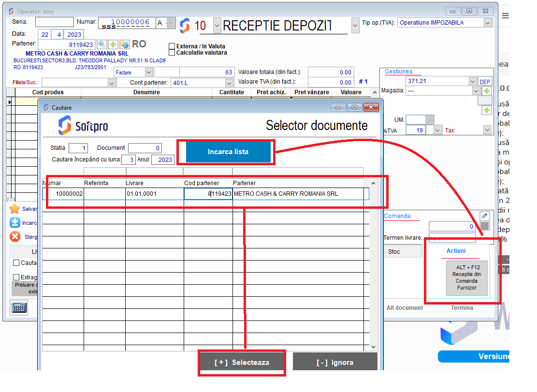Click the star Salvare icon

click(15, 209)
